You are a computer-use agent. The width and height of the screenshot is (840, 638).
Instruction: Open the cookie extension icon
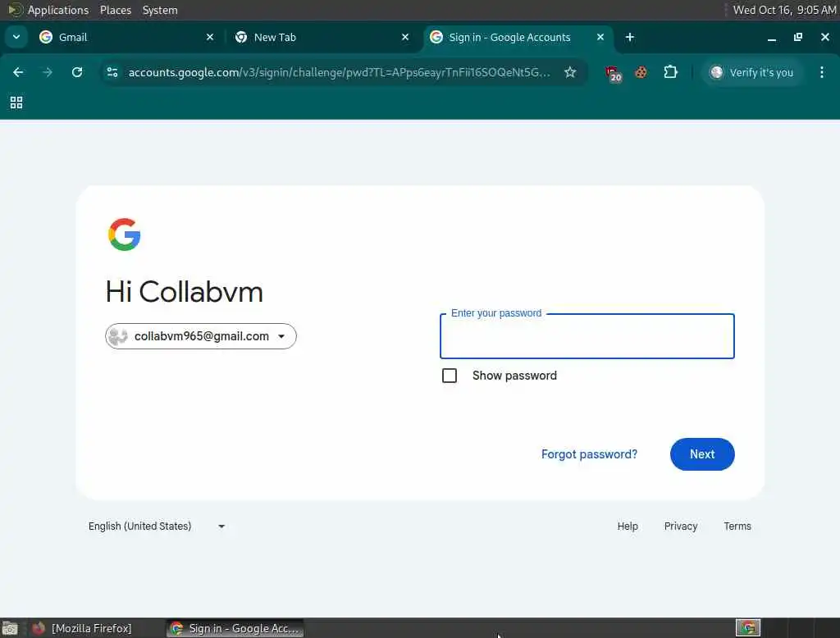[641, 72]
